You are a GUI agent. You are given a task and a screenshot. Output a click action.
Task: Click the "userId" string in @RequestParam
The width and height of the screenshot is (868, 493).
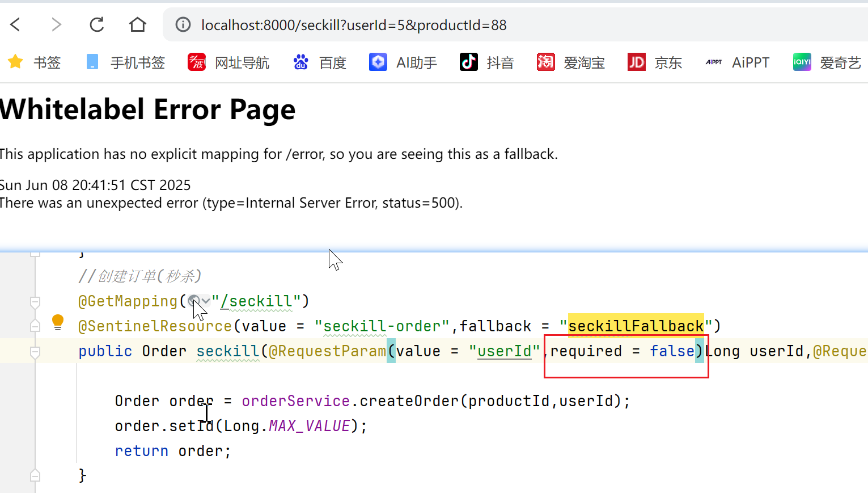click(505, 351)
